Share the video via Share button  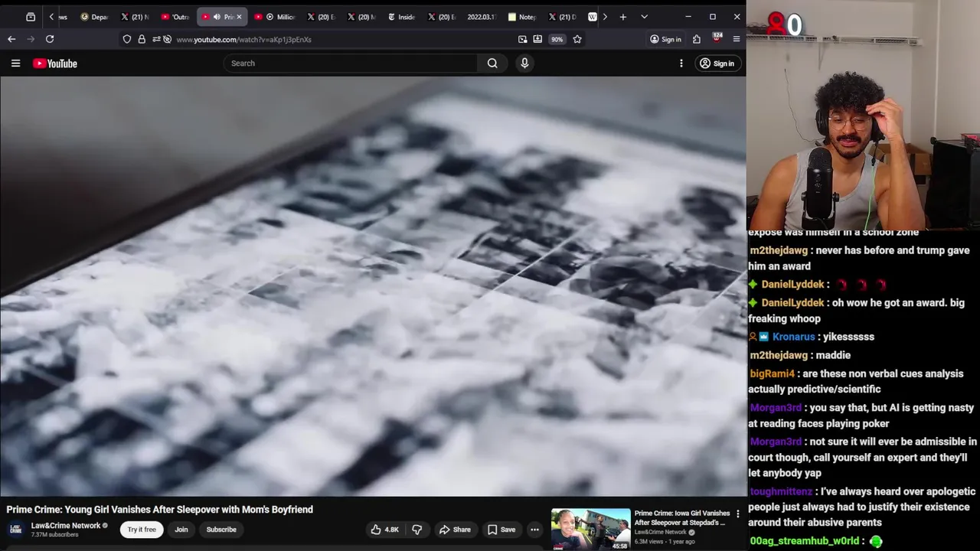455,530
